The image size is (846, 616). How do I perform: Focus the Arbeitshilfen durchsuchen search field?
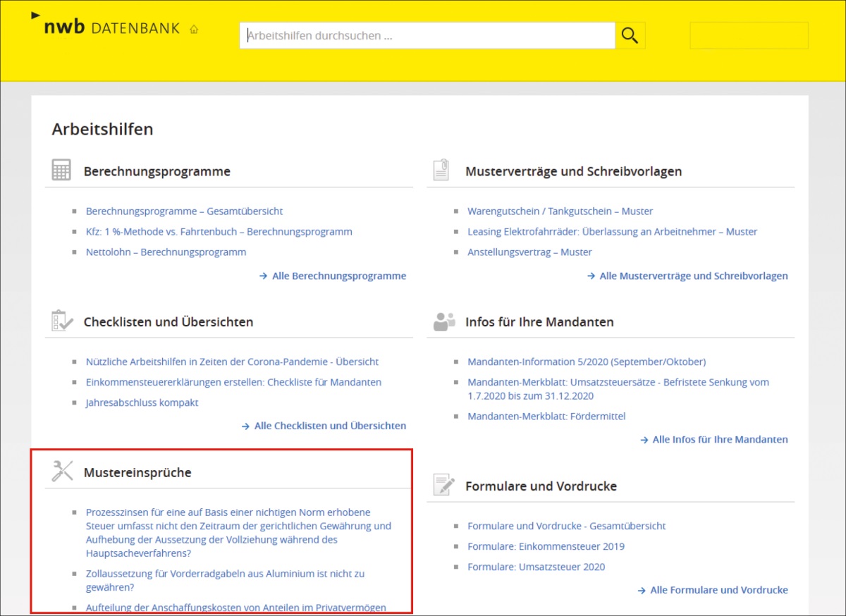tap(427, 35)
